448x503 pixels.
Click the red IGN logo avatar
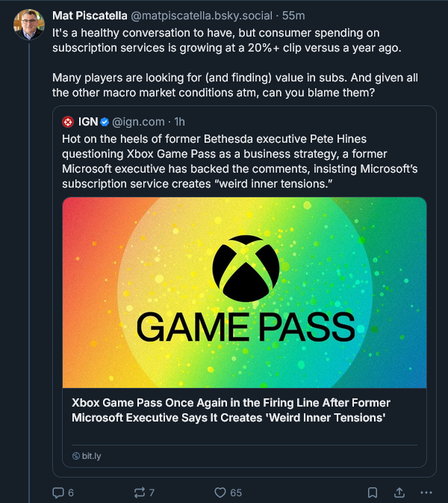point(68,122)
